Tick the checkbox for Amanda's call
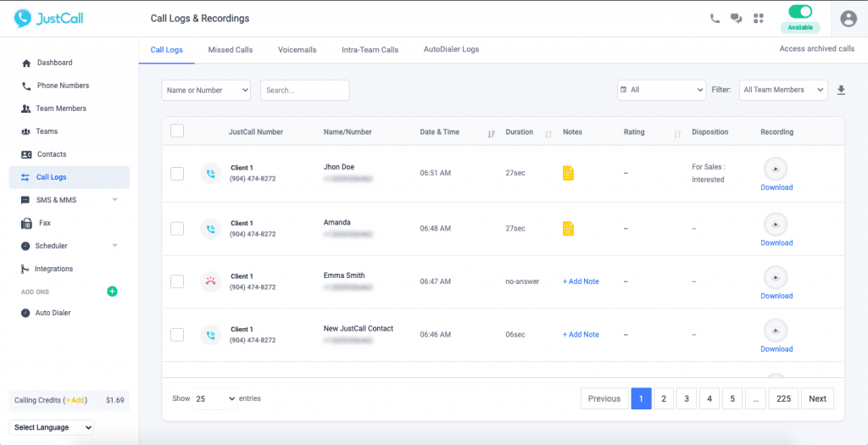The image size is (868, 445). click(177, 228)
